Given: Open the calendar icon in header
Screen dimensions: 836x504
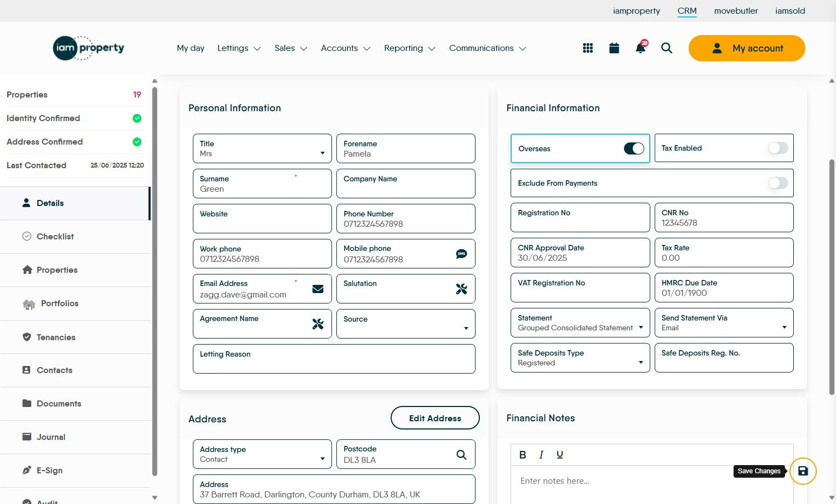Looking at the screenshot, I should click(x=614, y=48).
